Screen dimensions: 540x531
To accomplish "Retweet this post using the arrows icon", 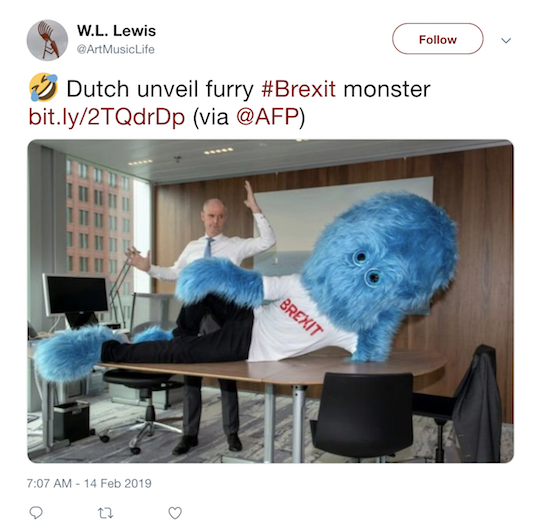I will [x=105, y=513].
